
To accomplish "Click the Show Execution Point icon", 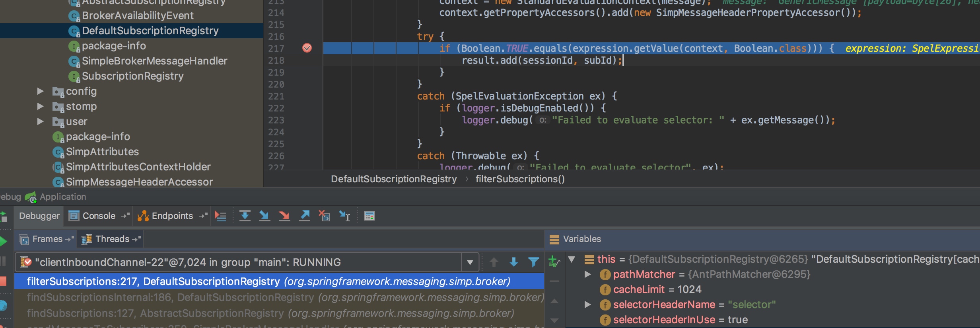I will point(220,216).
